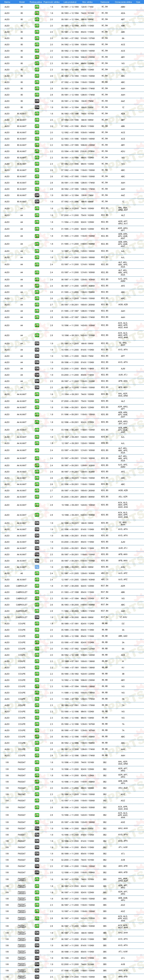Click the 'Rodzaj paliwa' column header
The width and height of the screenshot is (144, 980).
click(x=36, y=2)
